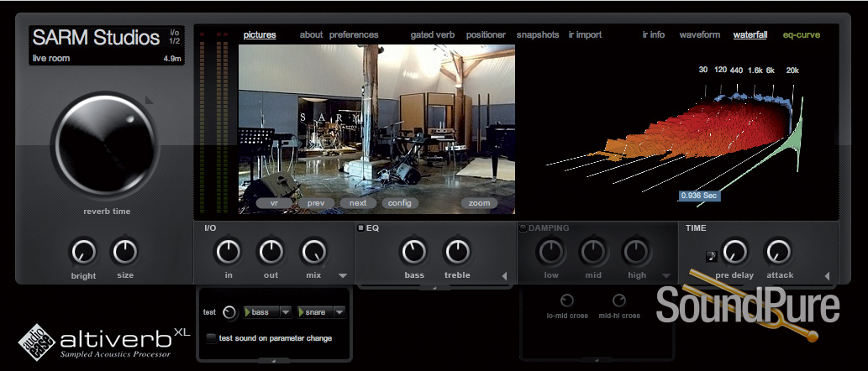The width and height of the screenshot is (868, 371).
Task: Open the bass test sound dropdown
Action: (x=286, y=312)
